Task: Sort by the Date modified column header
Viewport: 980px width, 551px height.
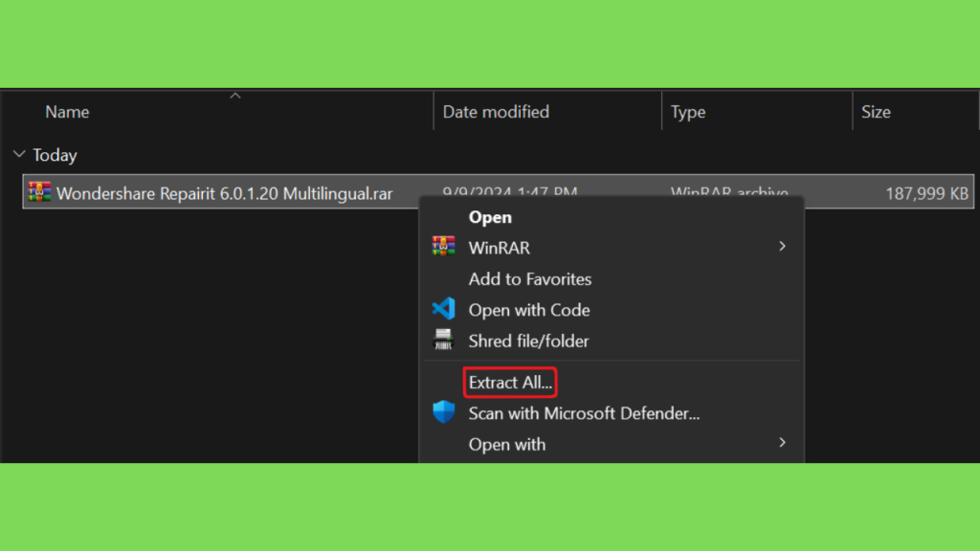Action: click(x=496, y=112)
